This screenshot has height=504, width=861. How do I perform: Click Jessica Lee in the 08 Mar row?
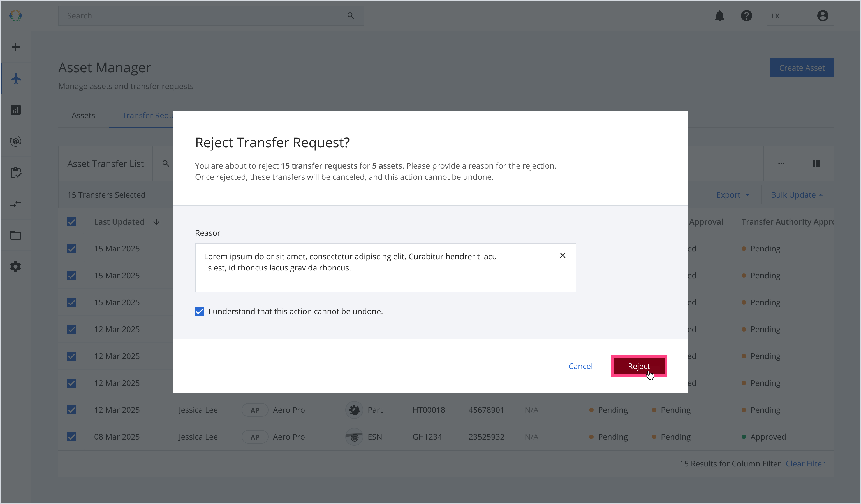pos(198,437)
